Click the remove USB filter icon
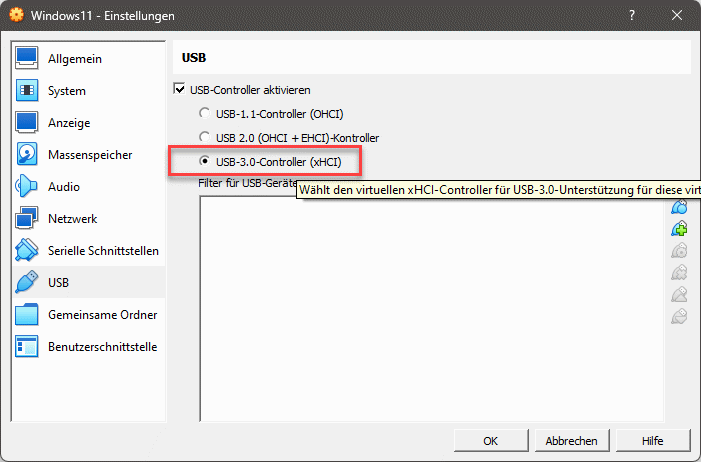 coord(679,272)
